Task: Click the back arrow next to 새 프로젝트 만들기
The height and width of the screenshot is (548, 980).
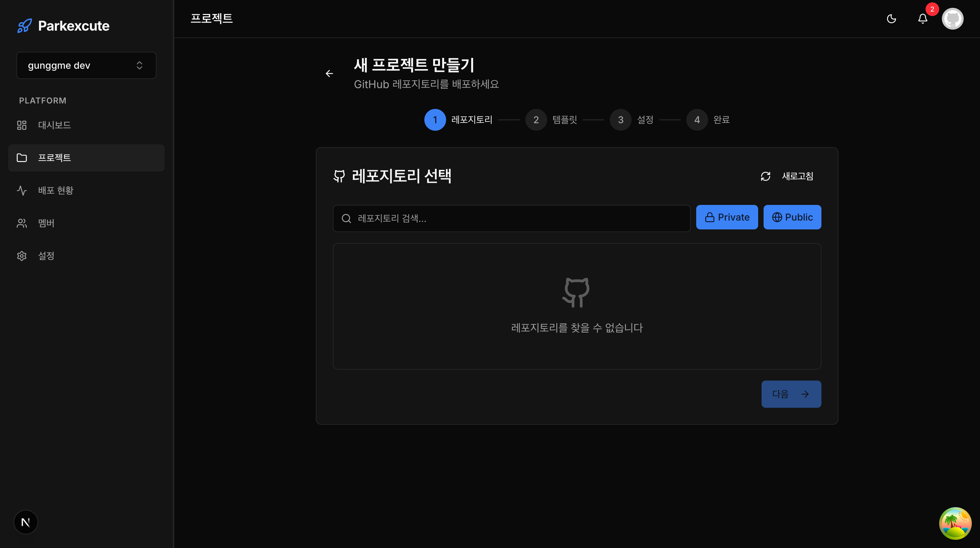Action: tap(329, 74)
